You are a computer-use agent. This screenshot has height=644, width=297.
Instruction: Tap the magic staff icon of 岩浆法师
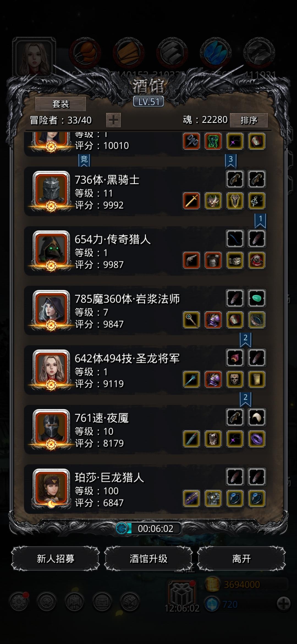pos(191,320)
